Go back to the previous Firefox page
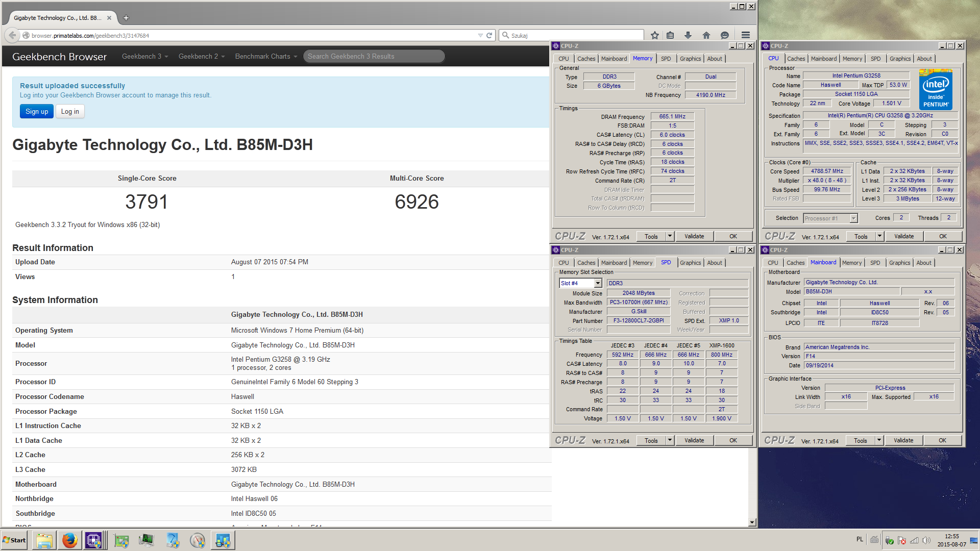Image resolution: width=980 pixels, height=551 pixels. coord(12,35)
